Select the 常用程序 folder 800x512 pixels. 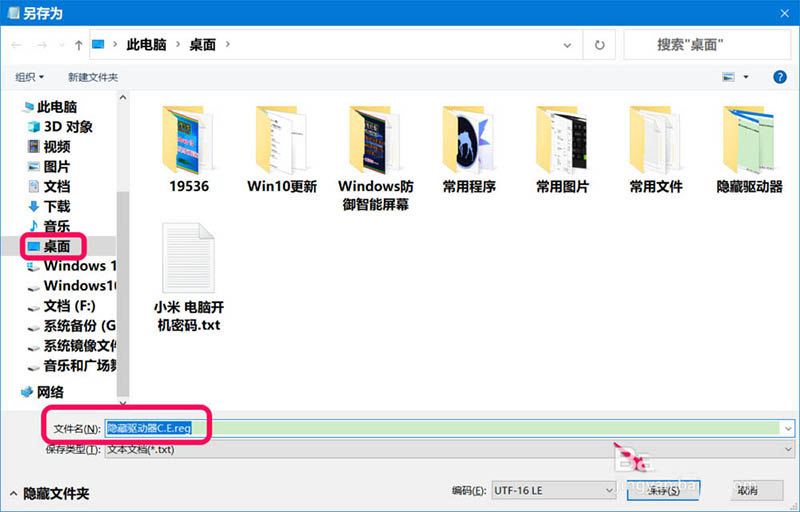[469, 149]
